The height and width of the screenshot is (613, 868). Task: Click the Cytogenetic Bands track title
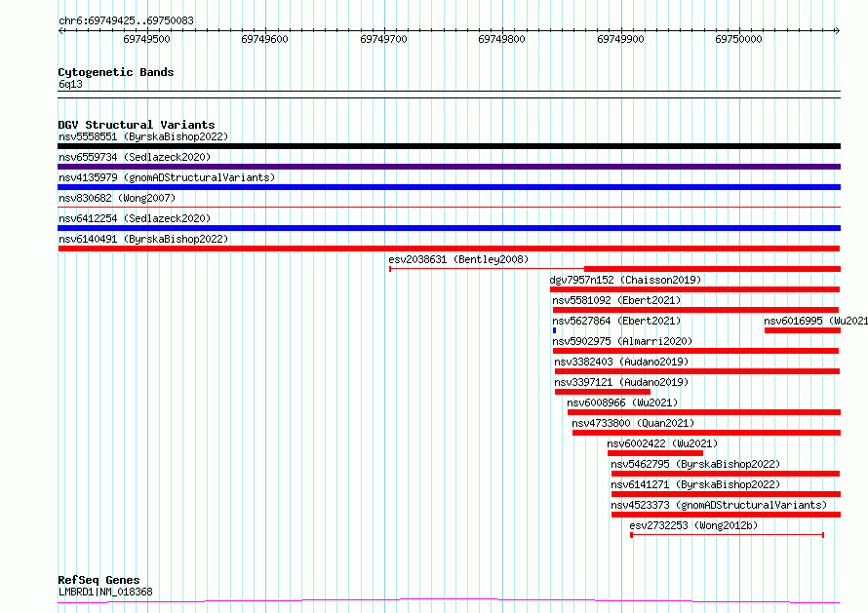[x=116, y=72]
